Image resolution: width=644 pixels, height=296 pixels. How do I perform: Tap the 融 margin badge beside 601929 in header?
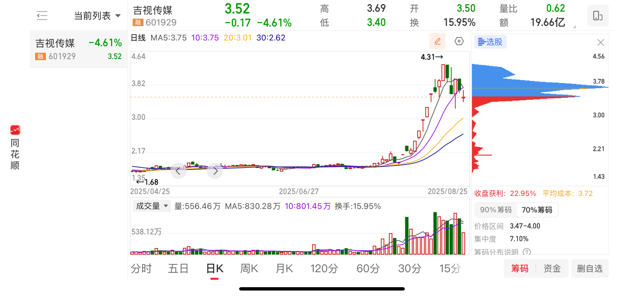[138, 22]
